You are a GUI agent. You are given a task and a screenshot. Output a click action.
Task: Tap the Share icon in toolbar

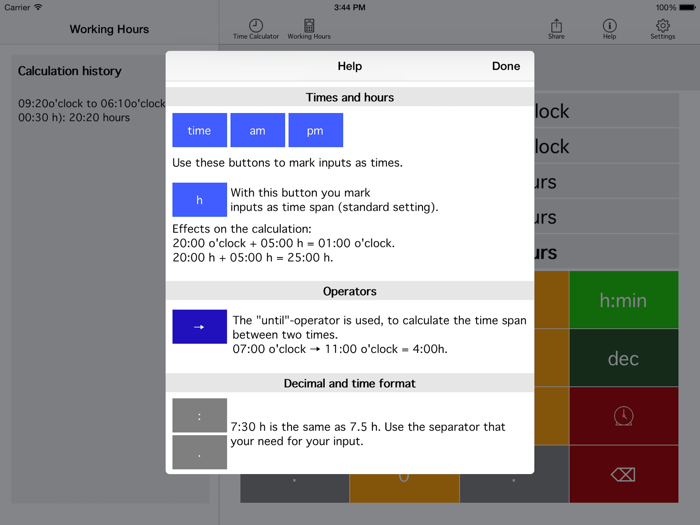(556, 29)
